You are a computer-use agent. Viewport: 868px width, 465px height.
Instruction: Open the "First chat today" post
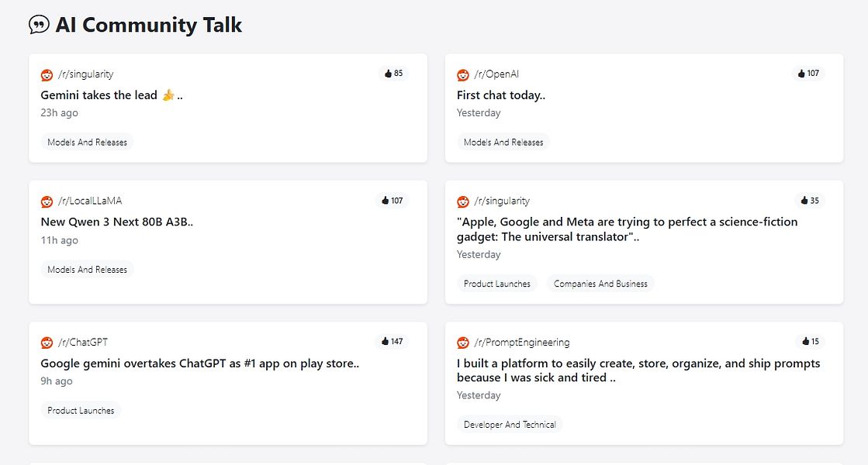point(500,95)
